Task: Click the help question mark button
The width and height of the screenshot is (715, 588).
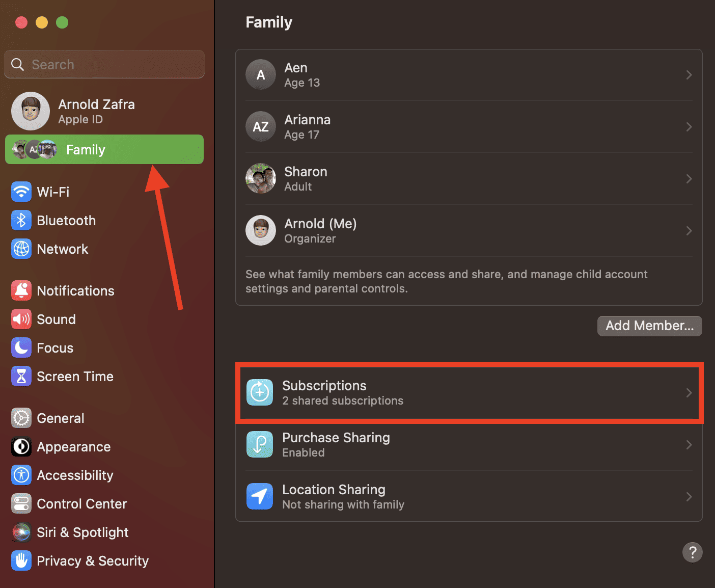Action: 692,552
